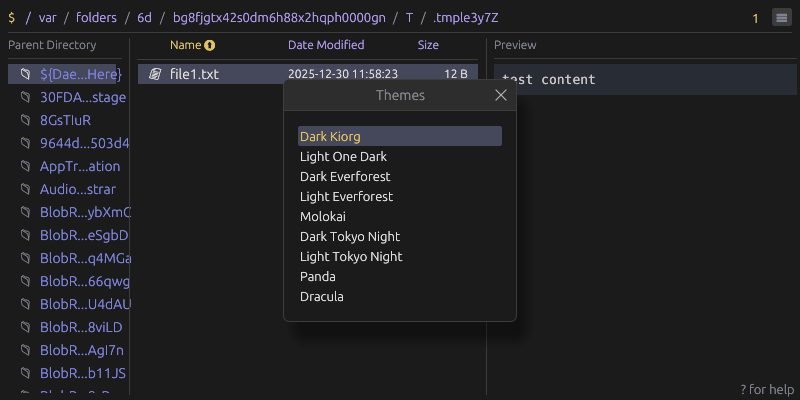Sort files by Size column header
The height and width of the screenshot is (400, 800).
(x=428, y=45)
